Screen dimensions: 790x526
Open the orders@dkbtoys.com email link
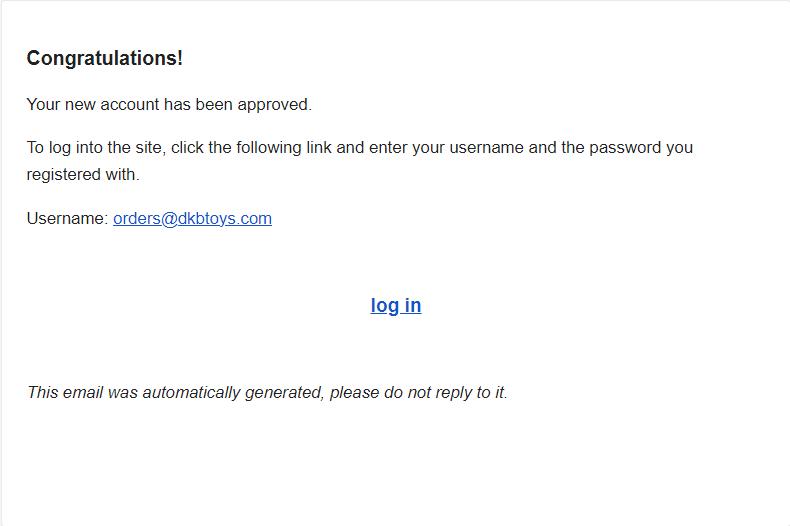point(192,218)
